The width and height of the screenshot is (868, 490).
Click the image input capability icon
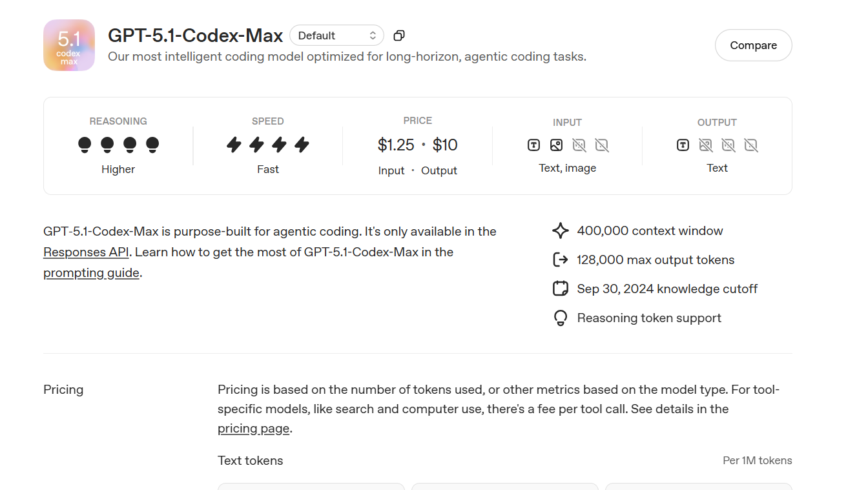(556, 145)
